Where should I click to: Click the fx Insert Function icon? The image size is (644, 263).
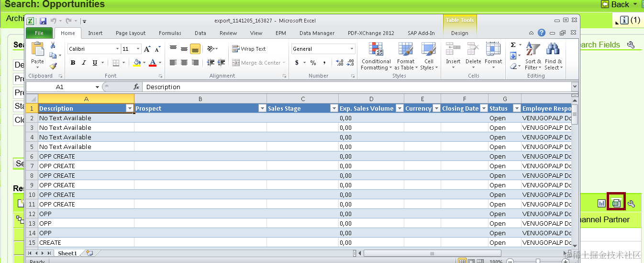click(x=136, y=87)
